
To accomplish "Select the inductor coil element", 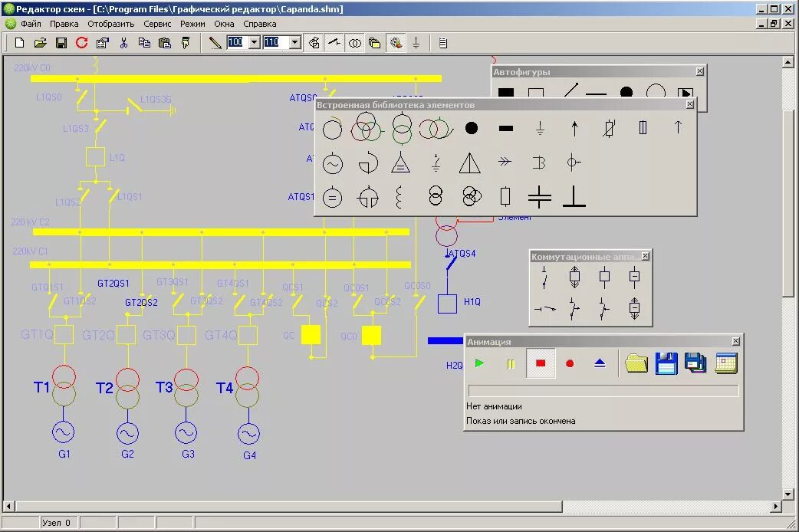I will point(399,197).
